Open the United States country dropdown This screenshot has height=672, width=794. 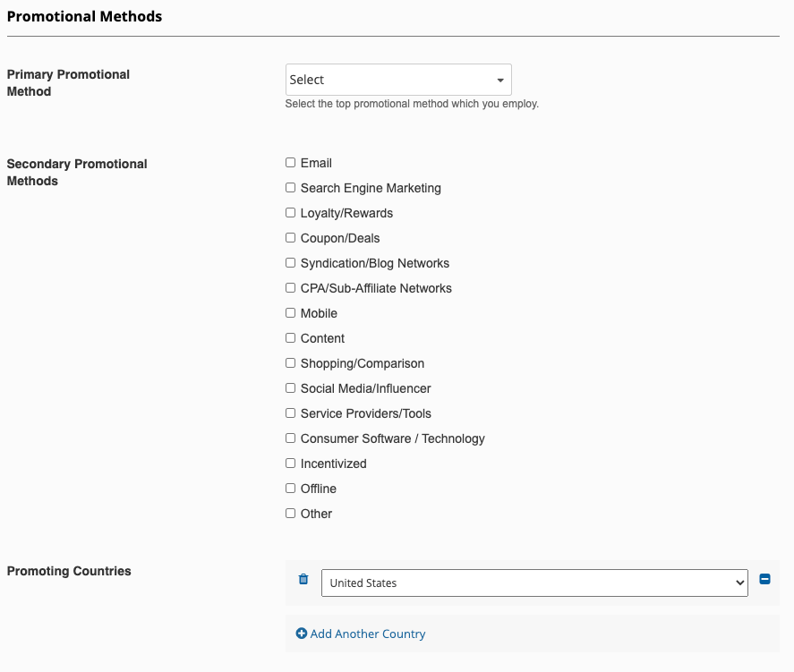pyautogui.click(x=534, y=583)
